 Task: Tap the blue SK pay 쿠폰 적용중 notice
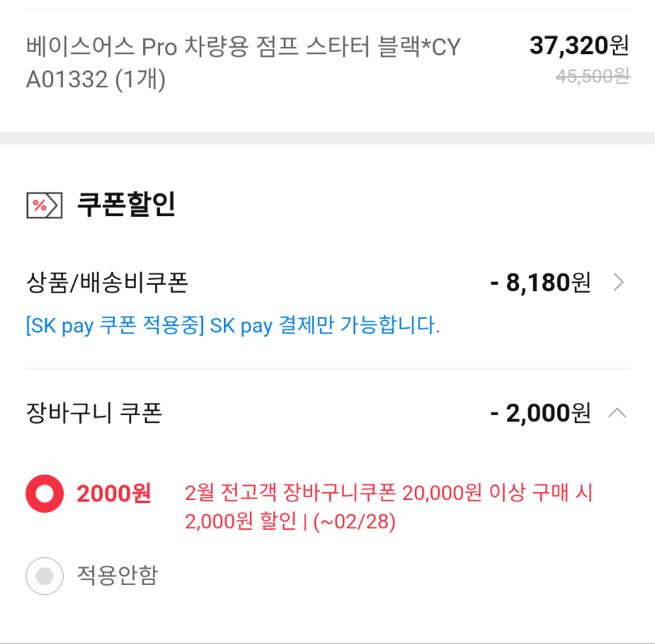click(233, 325)
